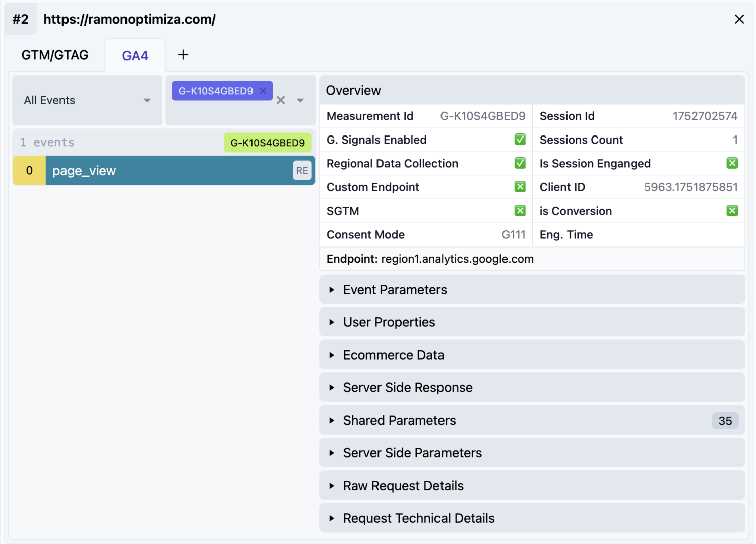Expand the User Properties section
This screenshot has width=756, height=544.
(532, 322)
